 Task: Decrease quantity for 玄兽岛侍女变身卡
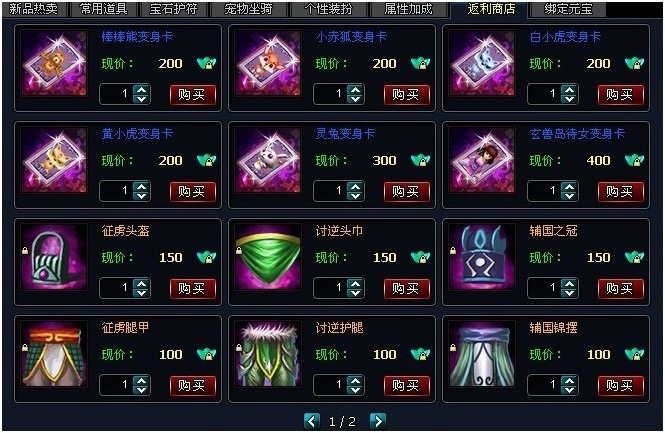(569, 196)
